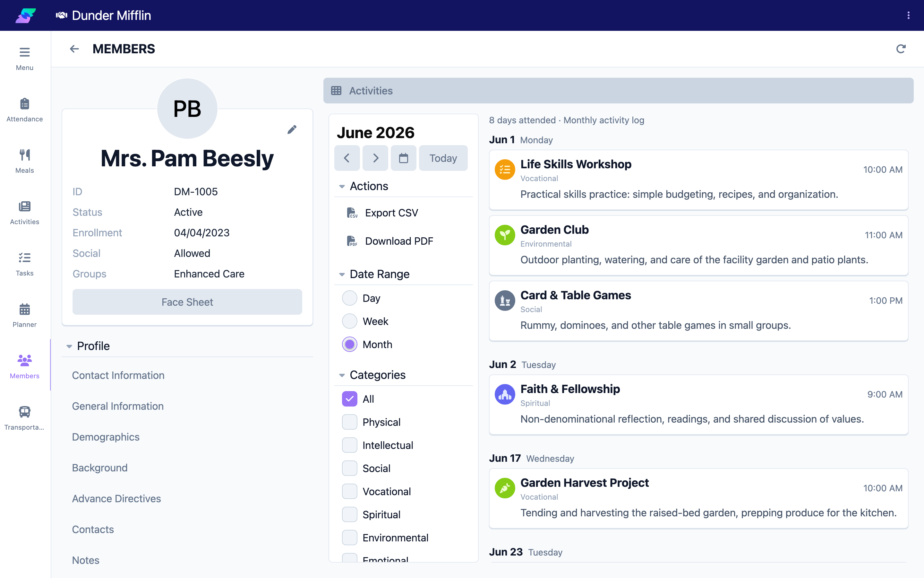The width and height of the screenshot is (924, 578).
Task: Click the Card & Table Games chess icon
Action: tap(505, 301)
